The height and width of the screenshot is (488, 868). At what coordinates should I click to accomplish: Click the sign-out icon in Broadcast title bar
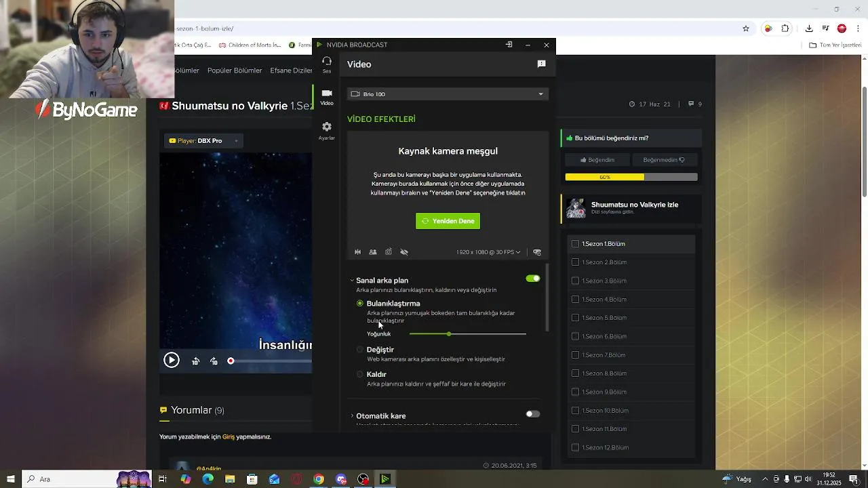509,45
